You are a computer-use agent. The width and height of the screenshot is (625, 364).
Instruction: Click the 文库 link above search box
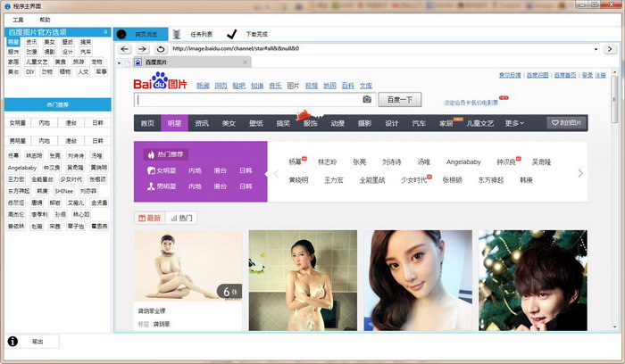366,86
